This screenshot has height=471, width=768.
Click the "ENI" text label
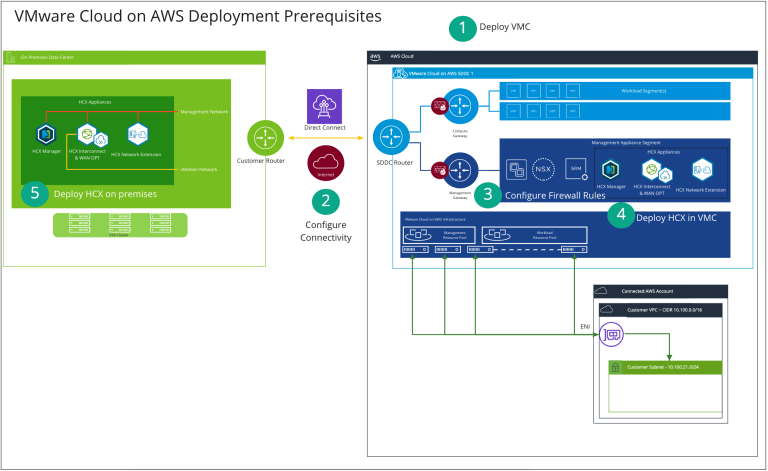[585, 327]
